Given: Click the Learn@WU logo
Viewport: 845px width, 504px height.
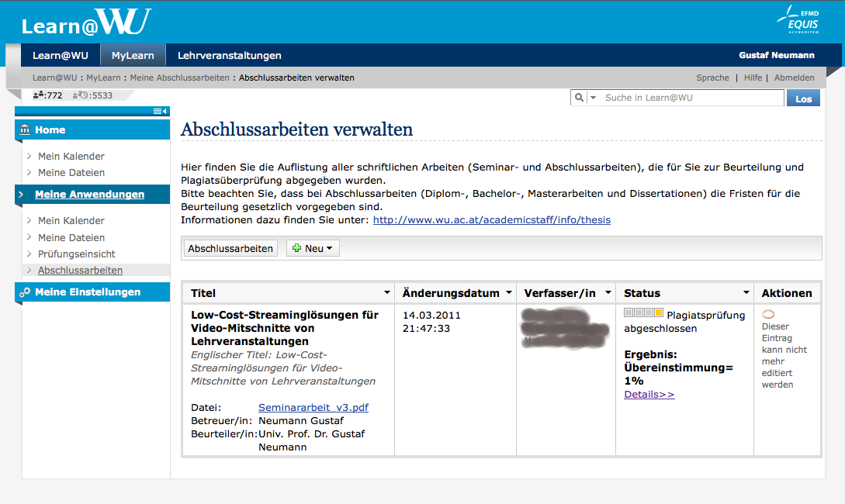Looking at the screenshot, I should [86, 22].
